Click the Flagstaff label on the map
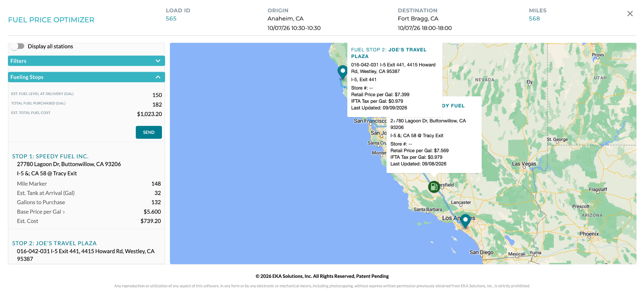This screenshot has height=292, width=644. [598, 189]
